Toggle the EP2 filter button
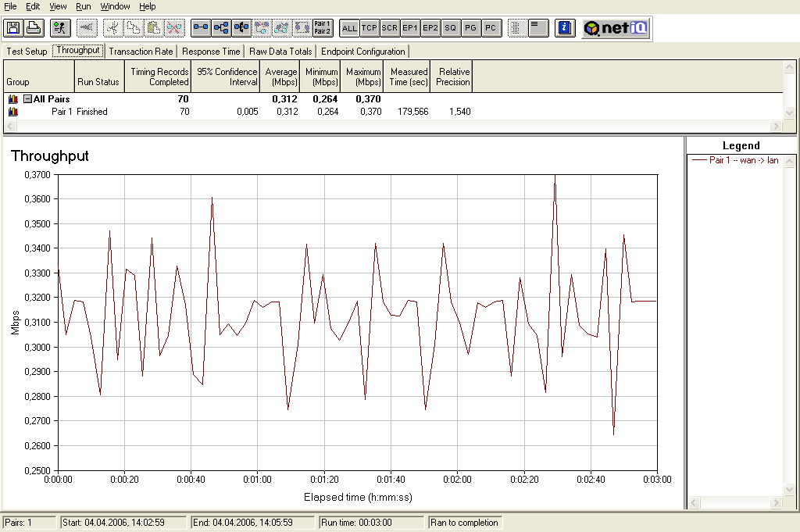This screenshot has height=532, width=800. point(430,28)
